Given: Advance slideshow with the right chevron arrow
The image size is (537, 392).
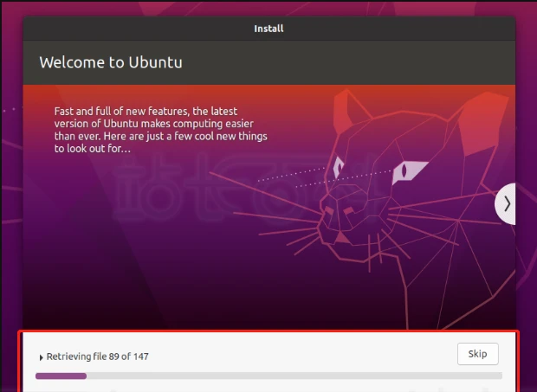Looking at the screenshot, I should tap(506, 204).
